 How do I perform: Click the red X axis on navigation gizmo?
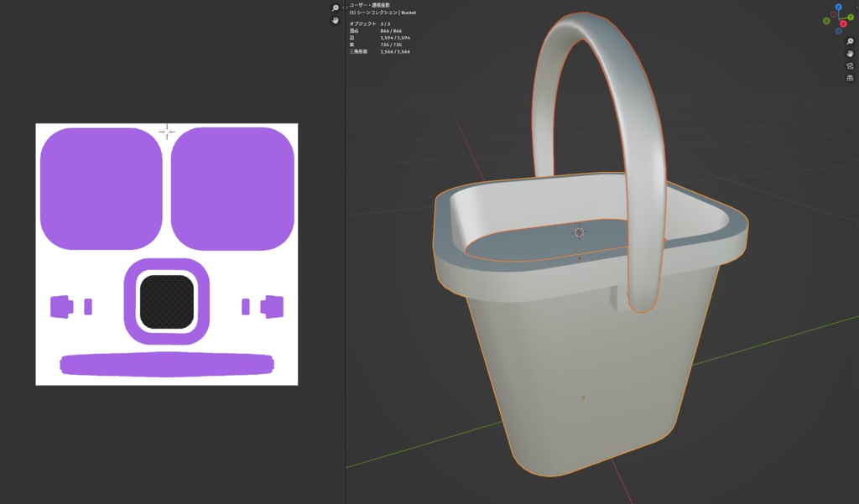(843, 23)
